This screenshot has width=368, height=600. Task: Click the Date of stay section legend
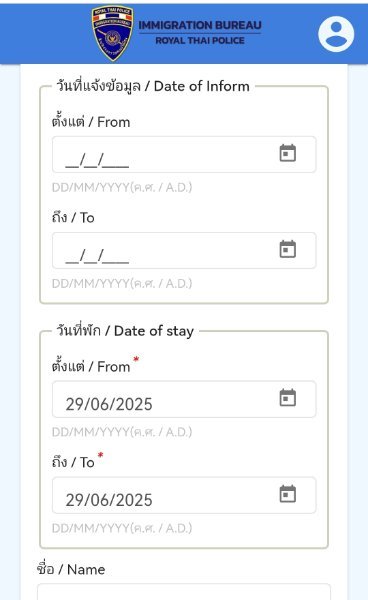(125, 331)
